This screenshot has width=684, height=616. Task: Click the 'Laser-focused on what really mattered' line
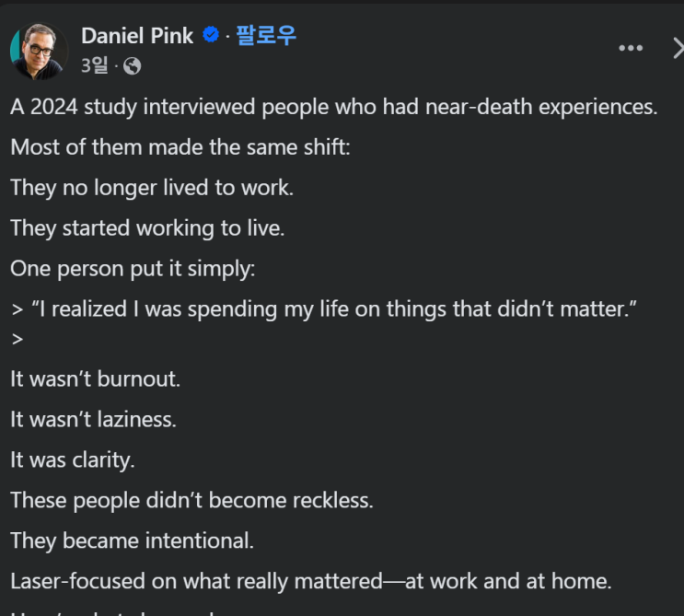310,582
